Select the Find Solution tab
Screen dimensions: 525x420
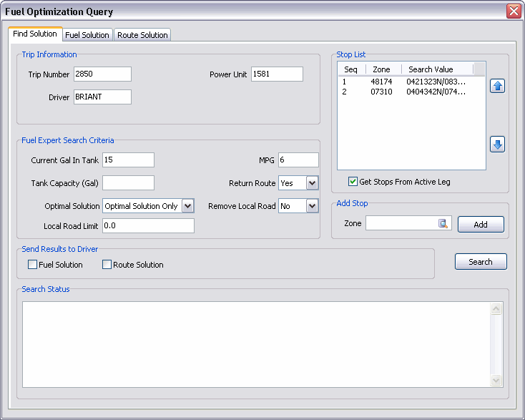click(35, 34)
